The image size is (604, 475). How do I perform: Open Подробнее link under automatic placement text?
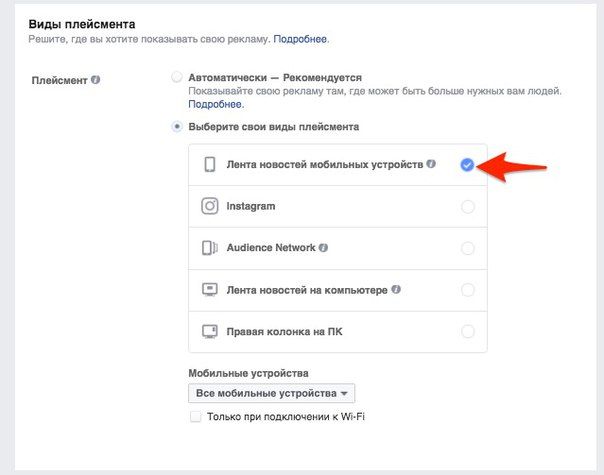coord(215,104)
